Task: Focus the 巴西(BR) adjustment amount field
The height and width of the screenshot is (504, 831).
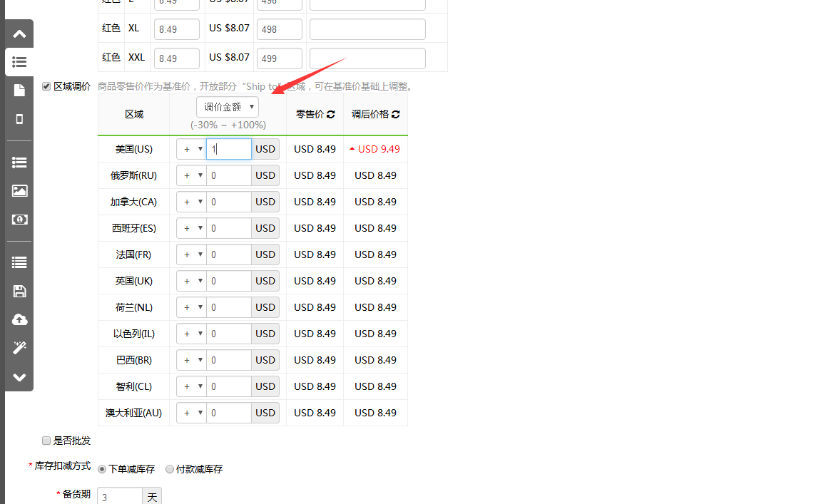Action: pos(229,360)
